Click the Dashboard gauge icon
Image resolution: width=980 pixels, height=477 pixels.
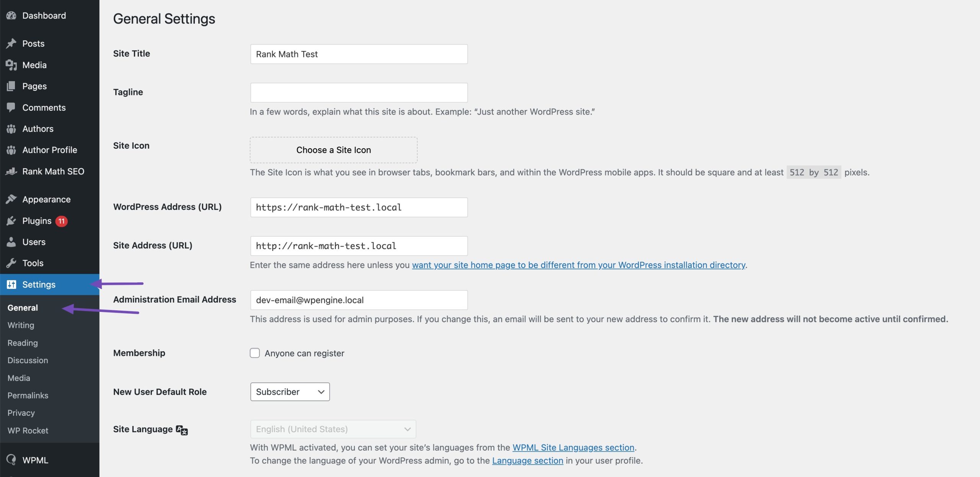pos(11,16)
